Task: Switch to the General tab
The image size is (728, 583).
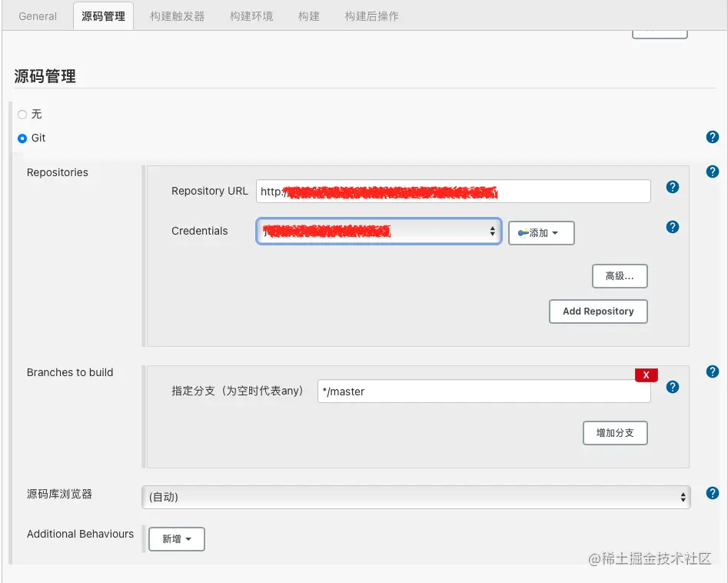Action: point(38,16)
